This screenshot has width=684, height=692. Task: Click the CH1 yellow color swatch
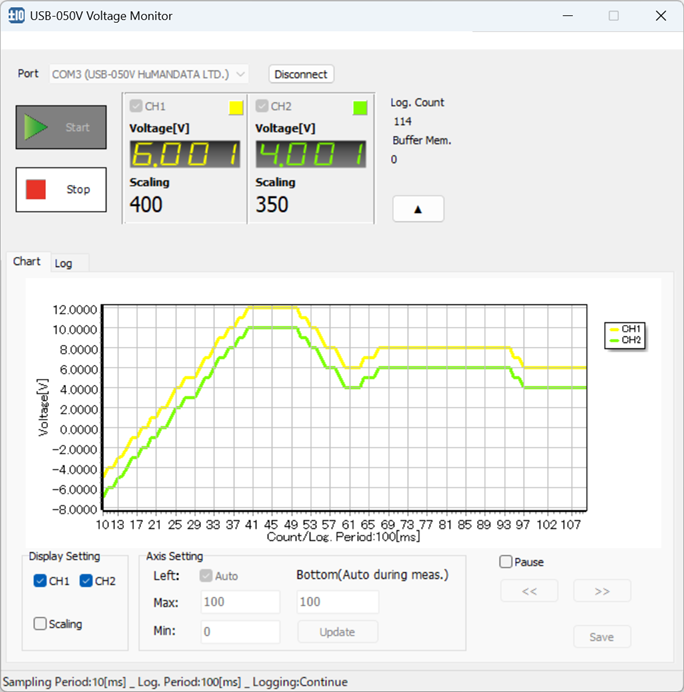pyautogui.click(x=236, y=108)
